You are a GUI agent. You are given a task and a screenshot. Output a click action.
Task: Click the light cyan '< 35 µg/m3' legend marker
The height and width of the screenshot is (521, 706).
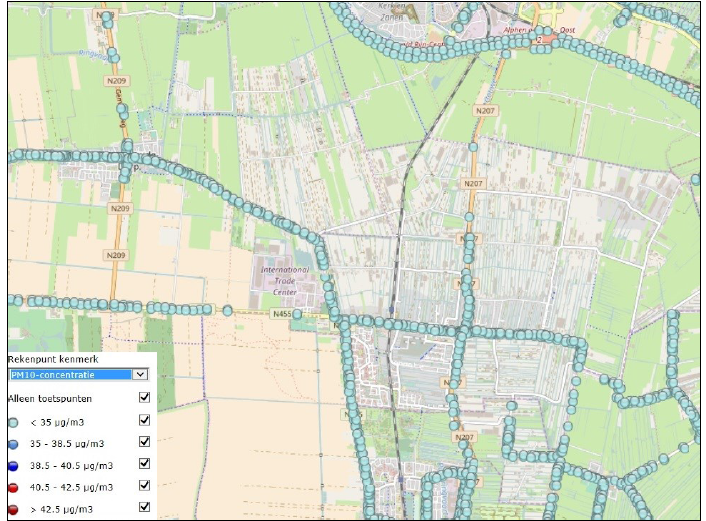click(x=13, y=421)
